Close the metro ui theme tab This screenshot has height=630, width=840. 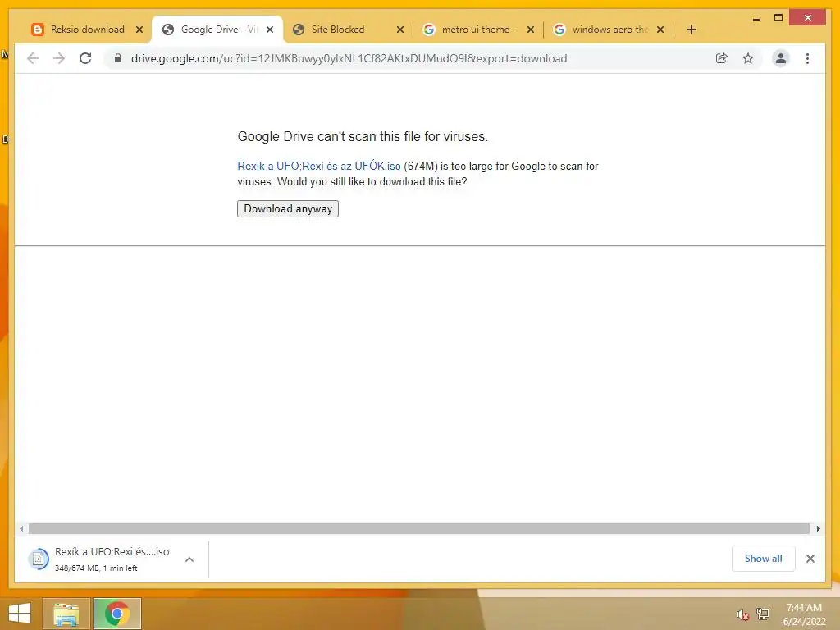(531, 30)
